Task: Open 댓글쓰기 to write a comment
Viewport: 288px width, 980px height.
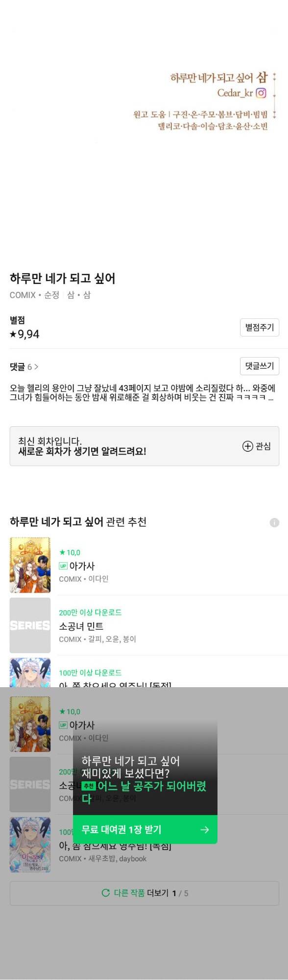Action: pos(260,366)
